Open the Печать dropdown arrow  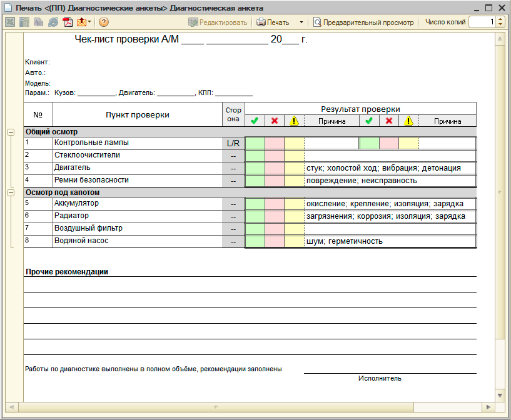(301, 22)
